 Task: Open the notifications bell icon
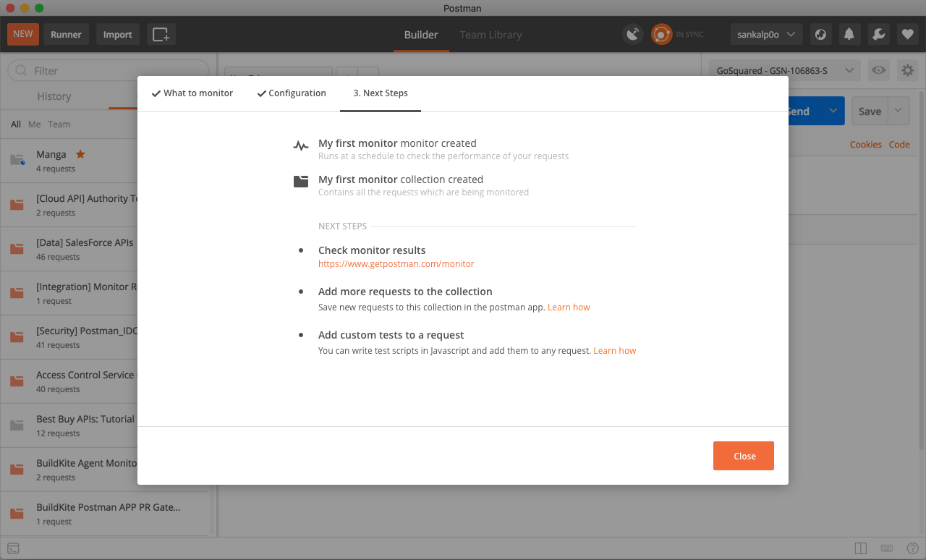(x=849, y=34)
